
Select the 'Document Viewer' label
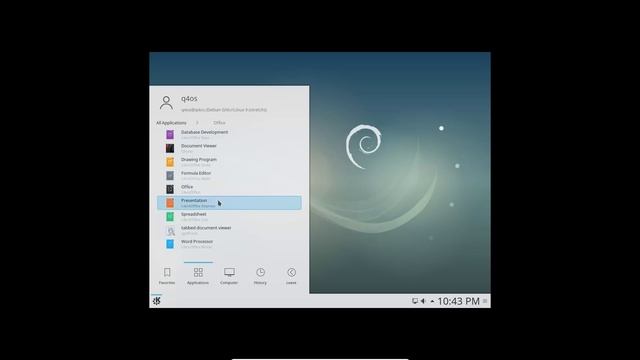pos(199,146)
